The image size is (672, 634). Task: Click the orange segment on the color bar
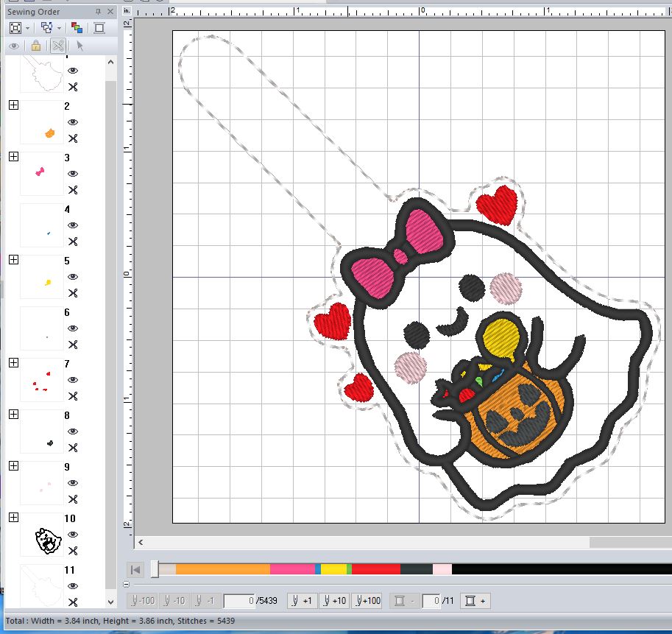[x=223, y=569]
